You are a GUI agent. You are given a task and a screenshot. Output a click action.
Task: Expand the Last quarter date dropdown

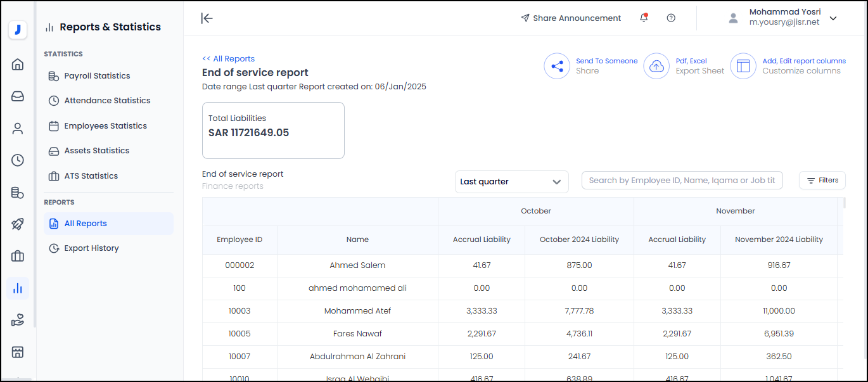[511, 182]
